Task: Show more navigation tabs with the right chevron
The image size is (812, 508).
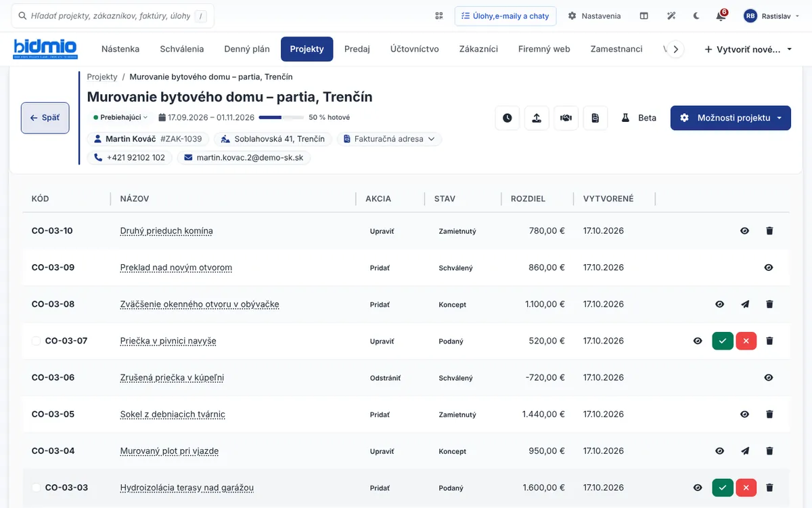Action: (675, 49)
